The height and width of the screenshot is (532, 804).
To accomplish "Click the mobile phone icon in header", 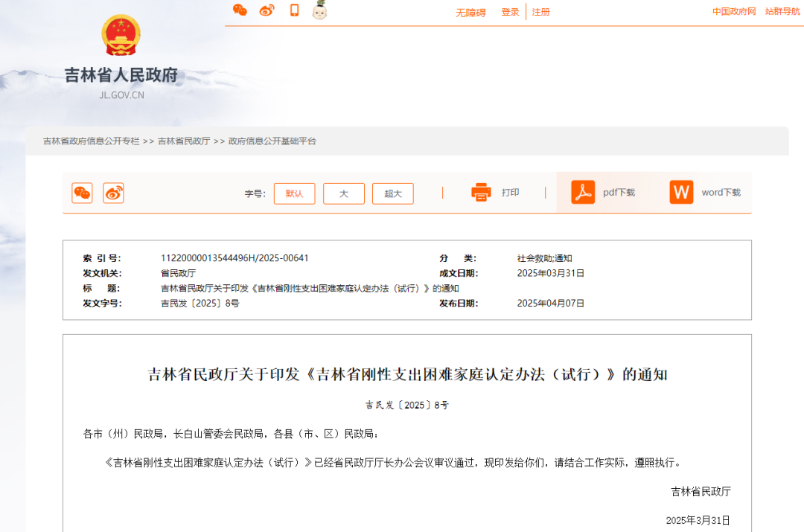I will 294,10.
